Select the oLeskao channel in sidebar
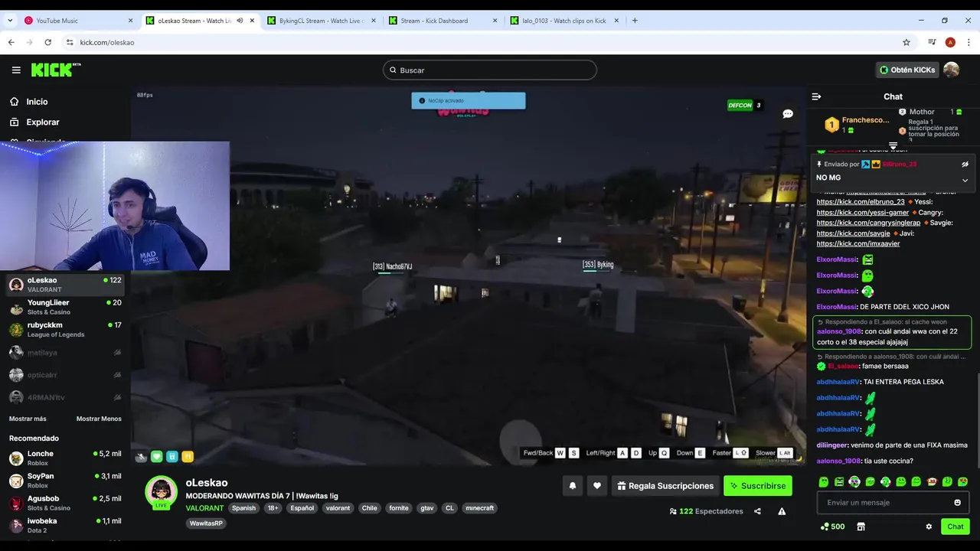 [65, 285]
